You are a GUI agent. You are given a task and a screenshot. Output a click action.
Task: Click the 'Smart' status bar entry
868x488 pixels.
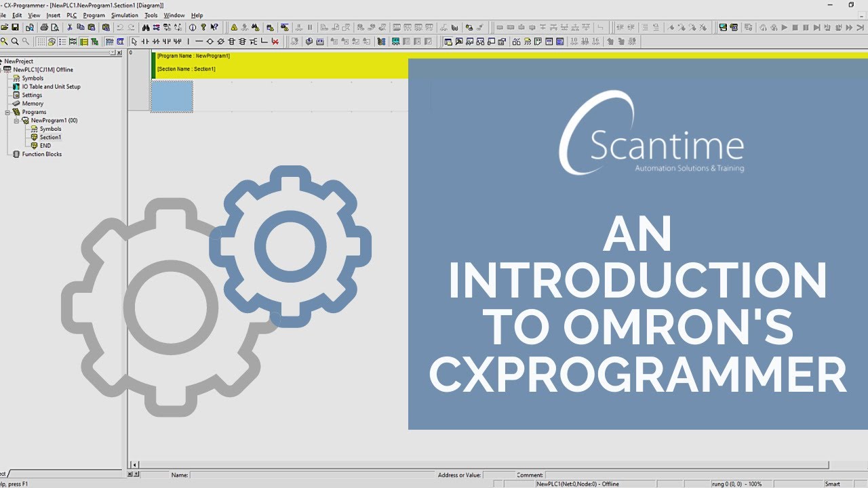832,484
